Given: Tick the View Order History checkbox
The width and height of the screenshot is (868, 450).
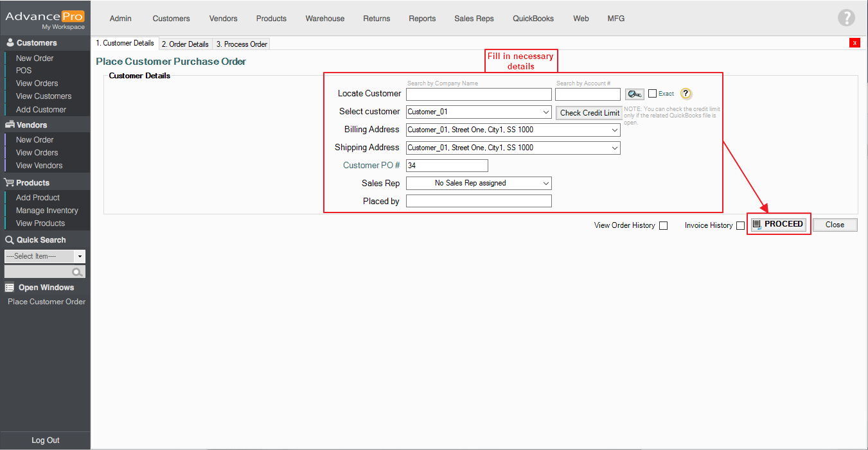Looking at the screenshot, I should (664, 225).
